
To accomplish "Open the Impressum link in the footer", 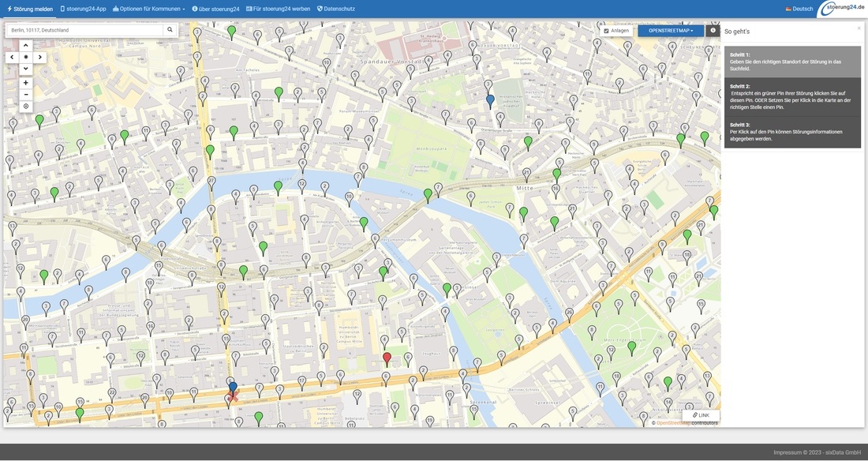I will tap(787, 452).
